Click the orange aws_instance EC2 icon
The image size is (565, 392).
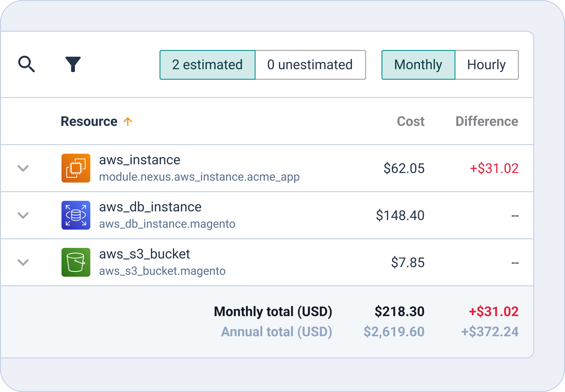[76, 168]
